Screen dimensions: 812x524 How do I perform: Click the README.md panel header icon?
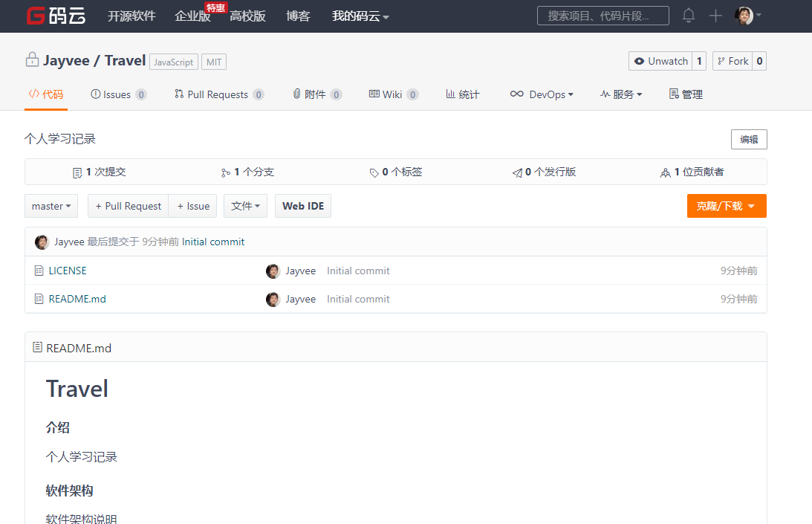[x=37, y=347]
